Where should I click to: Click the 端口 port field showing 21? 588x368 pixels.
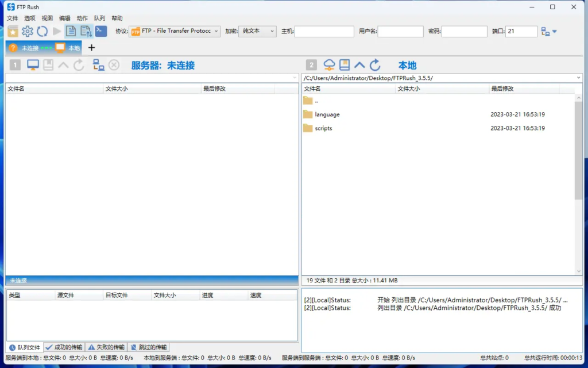coord(521,32)
